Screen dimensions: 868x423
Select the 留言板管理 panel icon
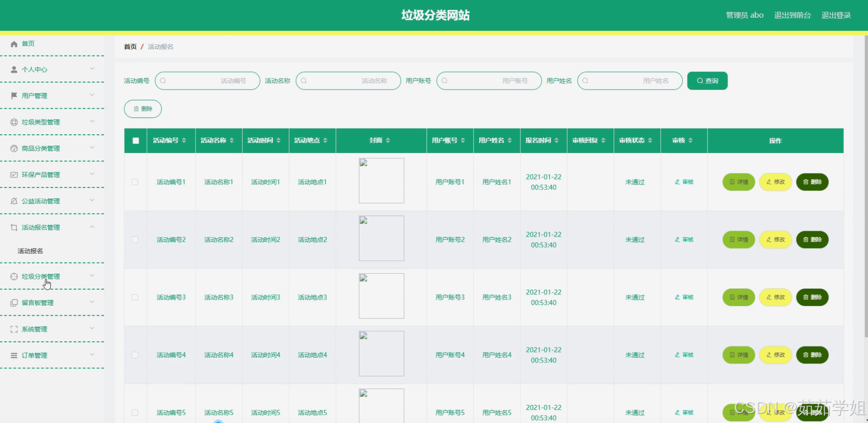click(14, 302)
